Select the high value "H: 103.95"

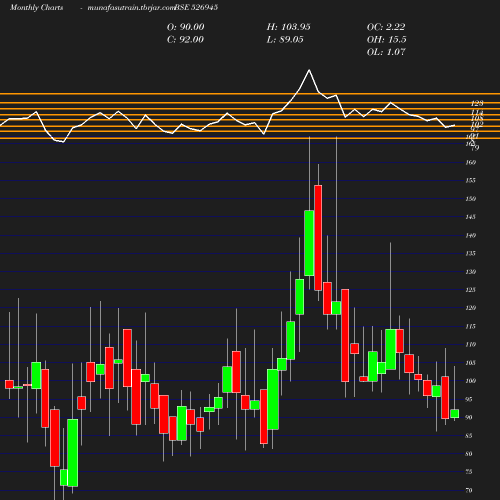click(288, 27)
